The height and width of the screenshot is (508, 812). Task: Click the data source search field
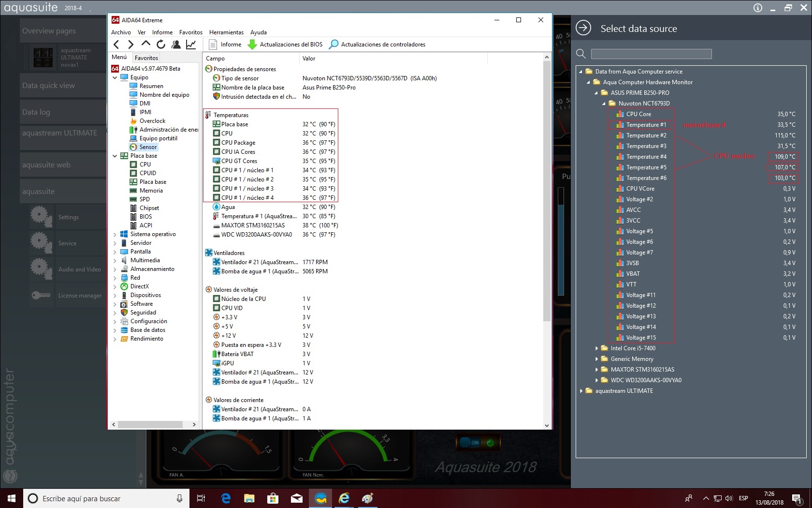tap(651, 54)
